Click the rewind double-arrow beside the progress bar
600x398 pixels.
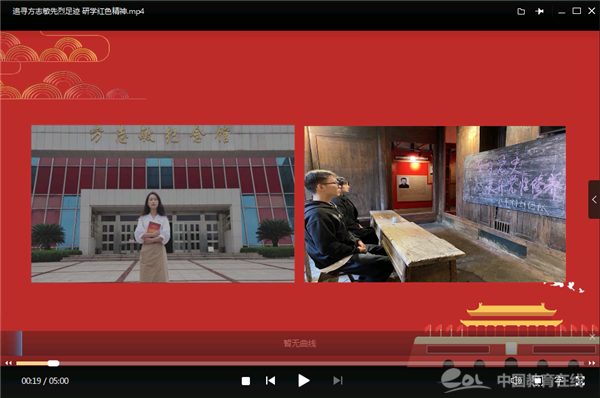click(x=8, y=363)
